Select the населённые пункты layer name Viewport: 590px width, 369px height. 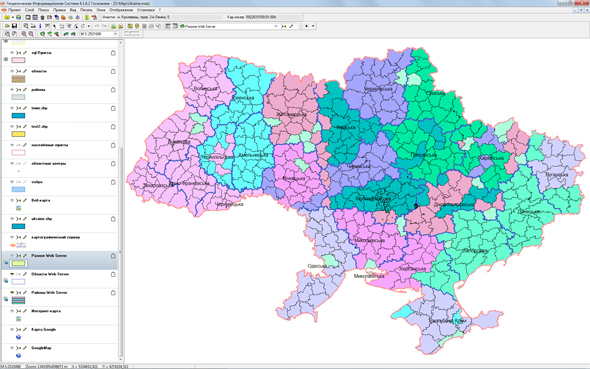(50, 145)
